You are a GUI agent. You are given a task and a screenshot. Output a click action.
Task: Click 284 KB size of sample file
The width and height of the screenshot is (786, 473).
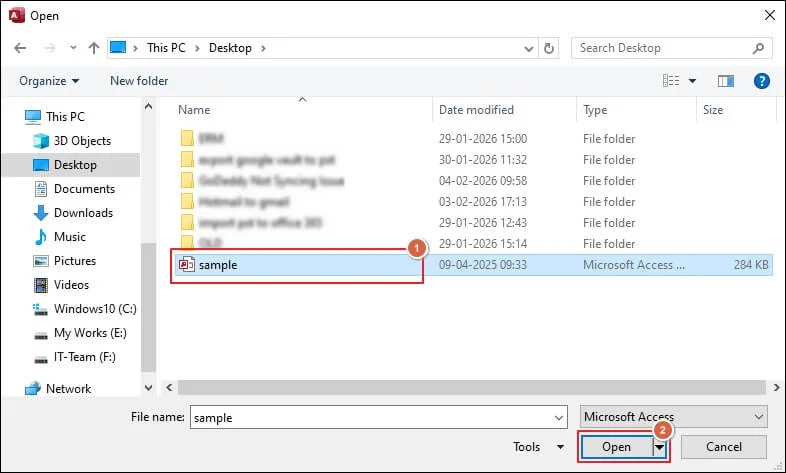click(x=751, y=265)
